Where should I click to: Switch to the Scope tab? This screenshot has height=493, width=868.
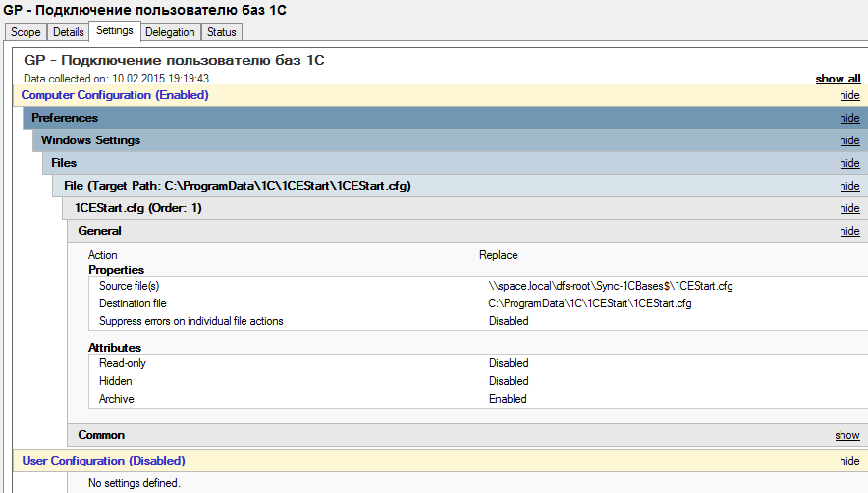click(26, 32)
